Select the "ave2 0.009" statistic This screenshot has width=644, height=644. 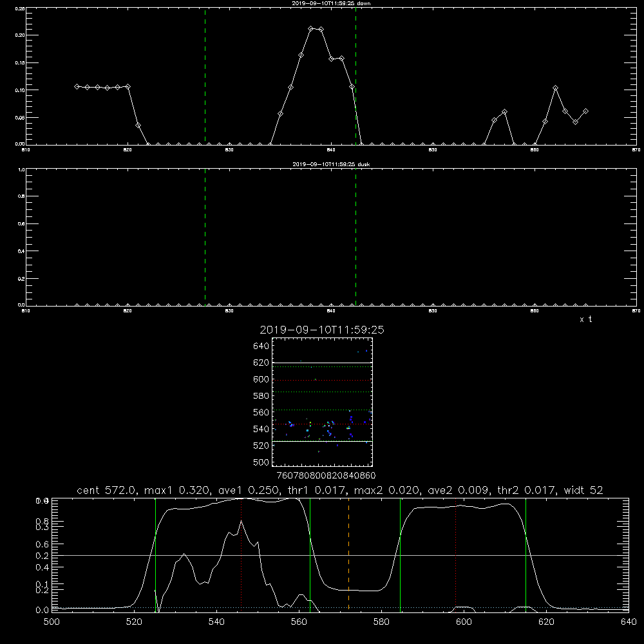(x=457, y=490)
